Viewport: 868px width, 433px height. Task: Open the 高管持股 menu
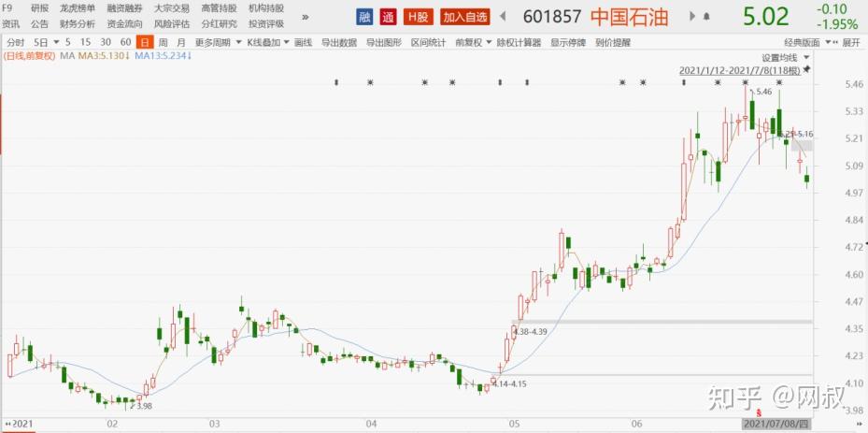pyautogui.click(x=220, y=8)
